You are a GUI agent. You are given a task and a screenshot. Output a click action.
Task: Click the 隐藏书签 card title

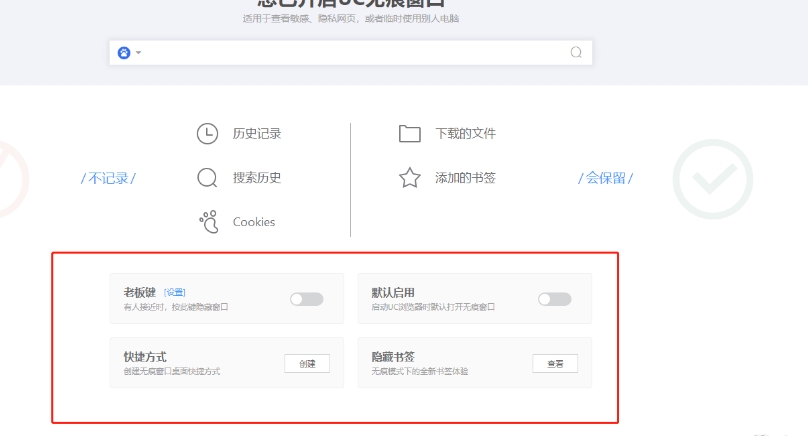pyautogui.click(x=393, y=357)
